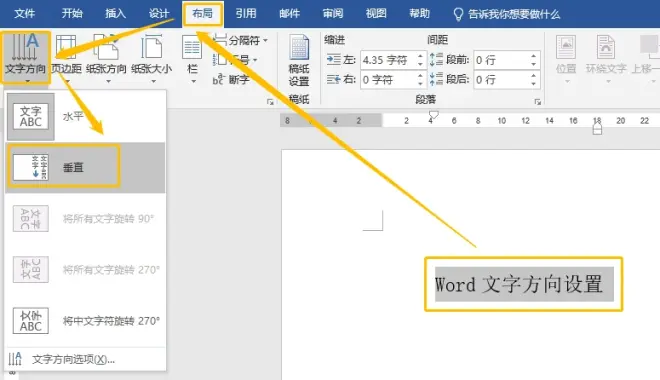This screenshot has height=380, width=660.
Task: Select the 纸张大小 paper size icon
Action: 152,57
